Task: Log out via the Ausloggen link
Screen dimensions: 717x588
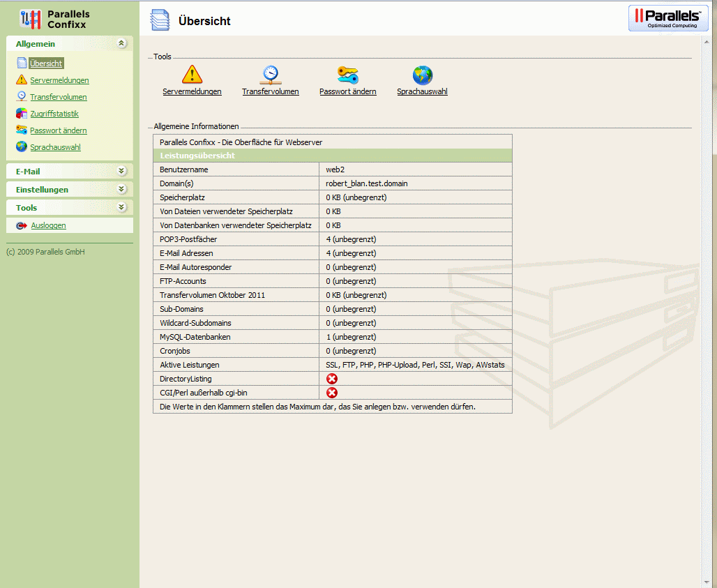Action: click(x=48, y=225)
